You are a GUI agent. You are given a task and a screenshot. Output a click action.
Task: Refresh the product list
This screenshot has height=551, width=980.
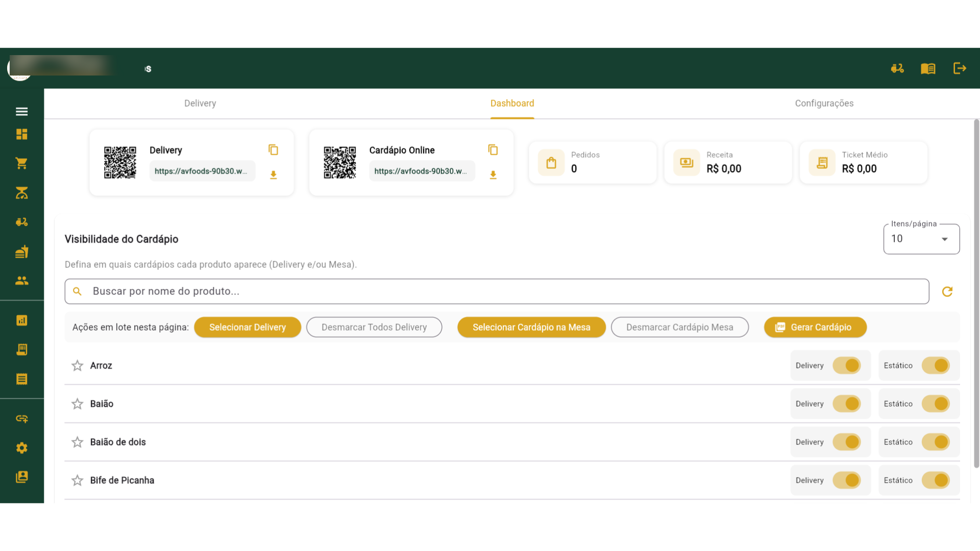(947, 291)
